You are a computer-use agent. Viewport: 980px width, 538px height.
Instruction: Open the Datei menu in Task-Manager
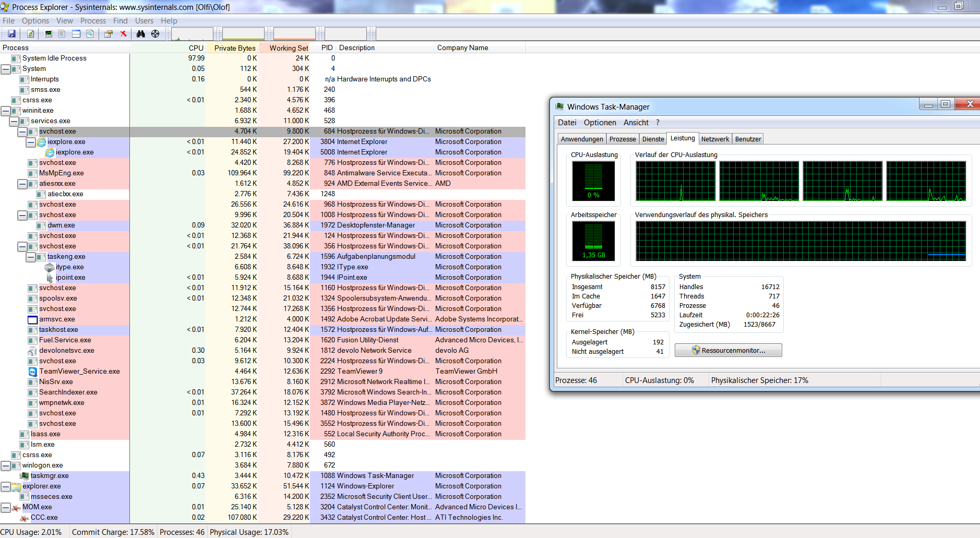coord(567,123)
